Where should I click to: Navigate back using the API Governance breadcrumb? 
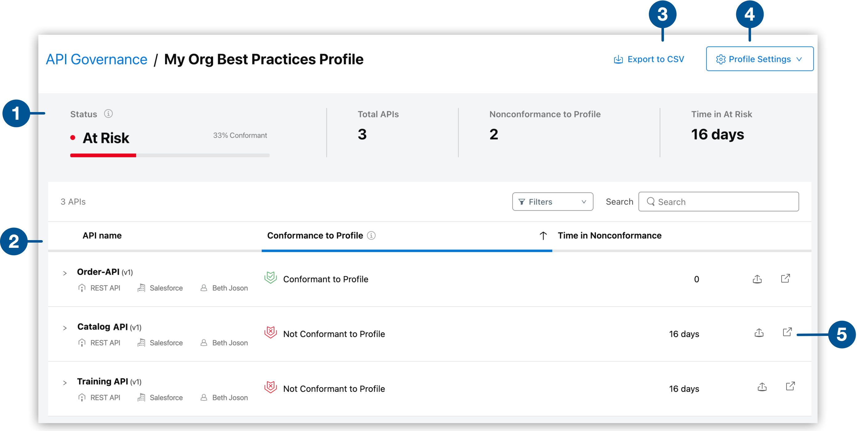96,59
